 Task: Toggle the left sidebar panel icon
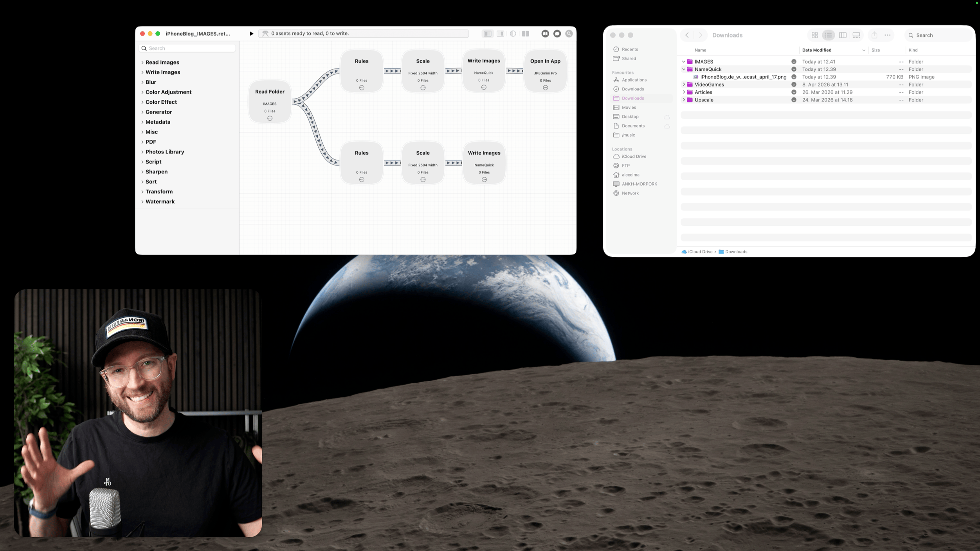click(487, 34)
